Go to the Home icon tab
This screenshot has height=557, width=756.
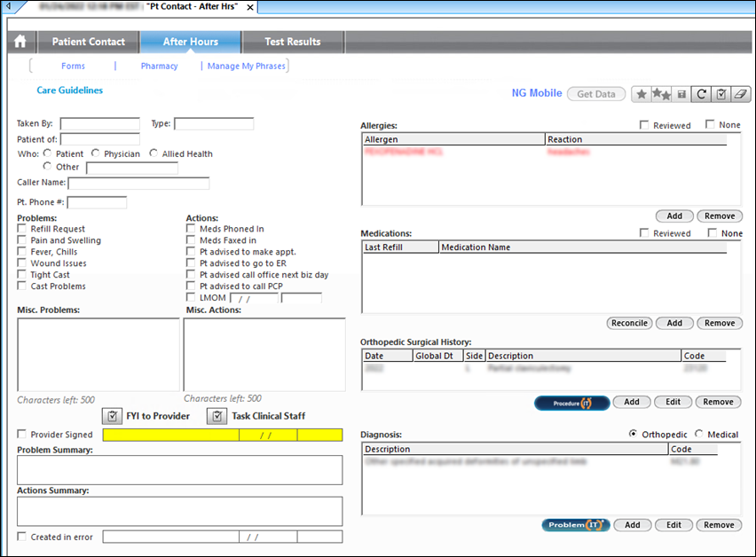[x=20, y=42]
